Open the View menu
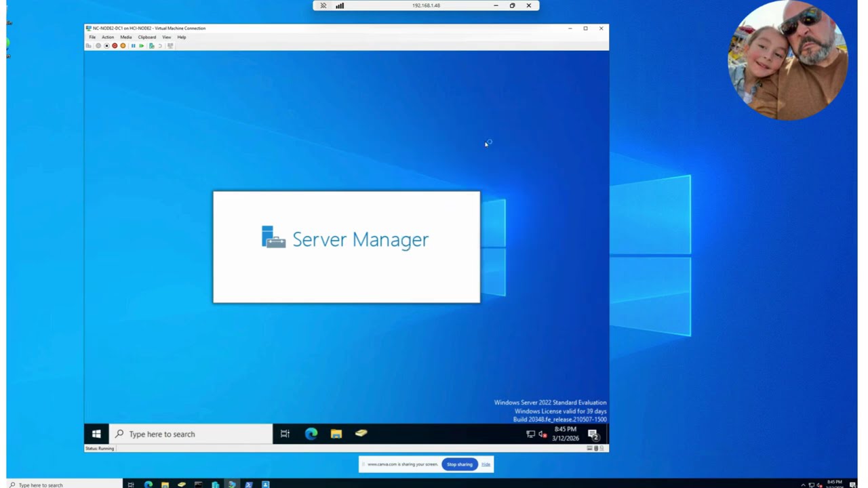 click(x=166, y=37)
